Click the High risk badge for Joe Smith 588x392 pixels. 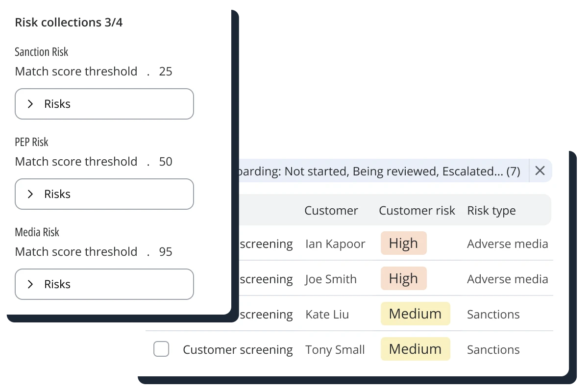(403, 279)
